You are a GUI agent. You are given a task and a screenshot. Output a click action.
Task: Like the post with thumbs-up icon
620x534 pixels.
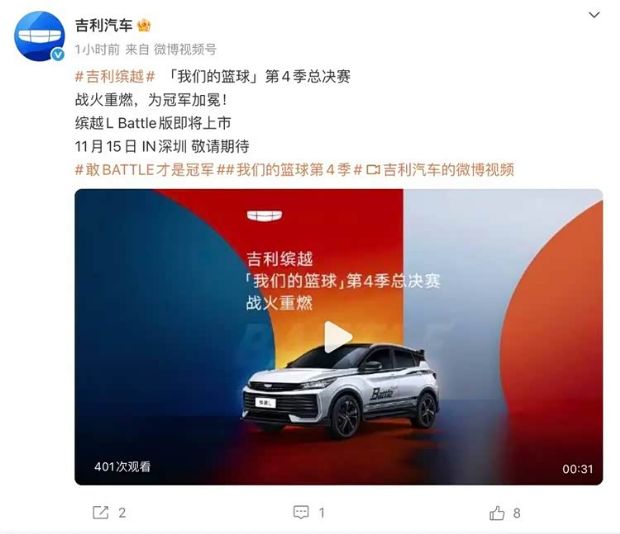pyautogui.click(x=497, y=513)
